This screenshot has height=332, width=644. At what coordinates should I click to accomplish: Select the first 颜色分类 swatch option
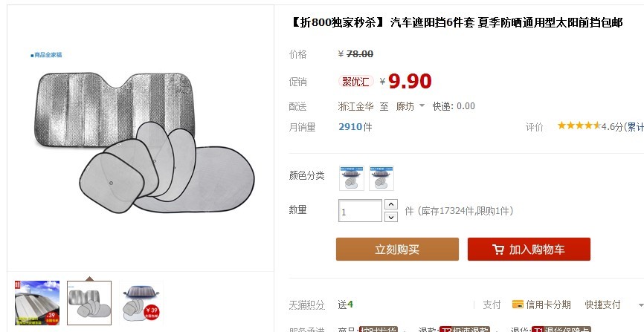coord(352,178)
